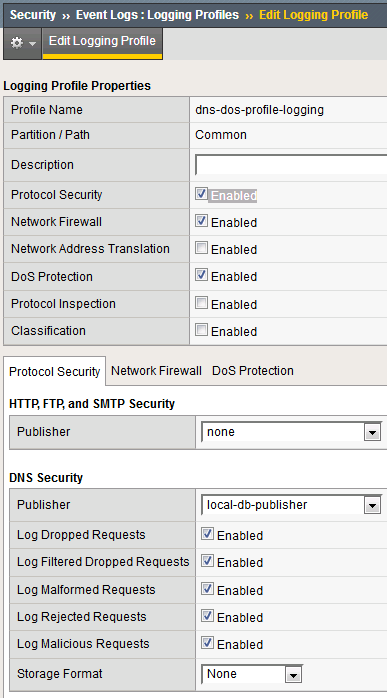Switch to the Network Firewall tab
The image size is (387, 698).
tap(156, 371)
